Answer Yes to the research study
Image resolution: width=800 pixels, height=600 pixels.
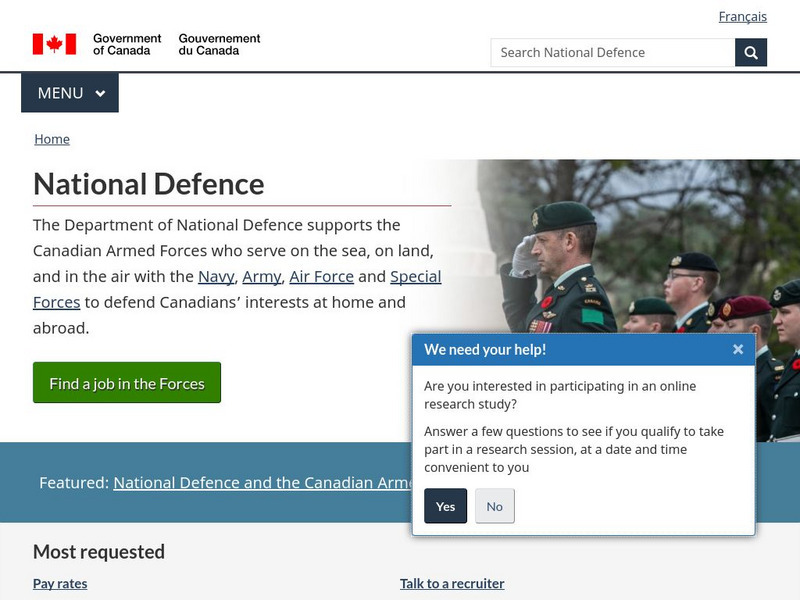(445, 506)
